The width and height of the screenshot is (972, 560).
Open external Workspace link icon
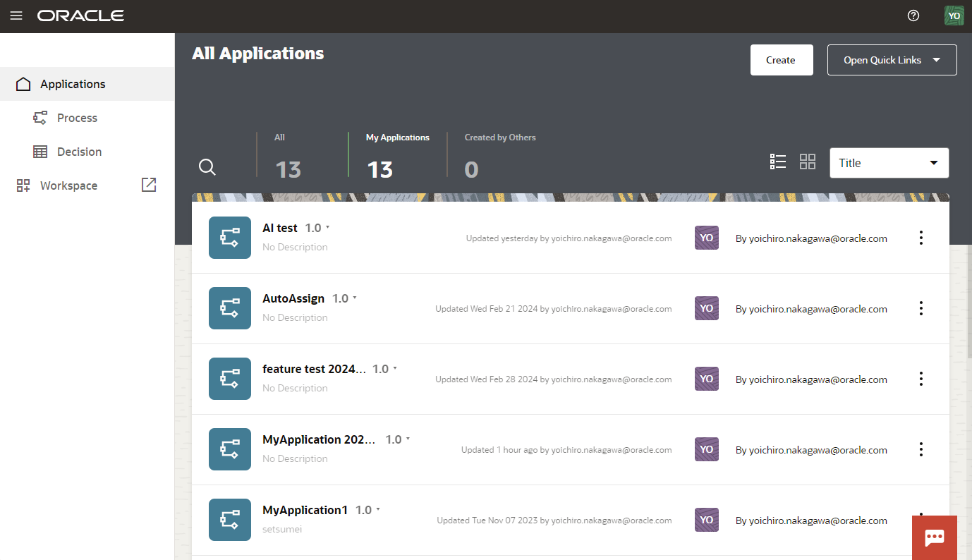coord(149,185)
